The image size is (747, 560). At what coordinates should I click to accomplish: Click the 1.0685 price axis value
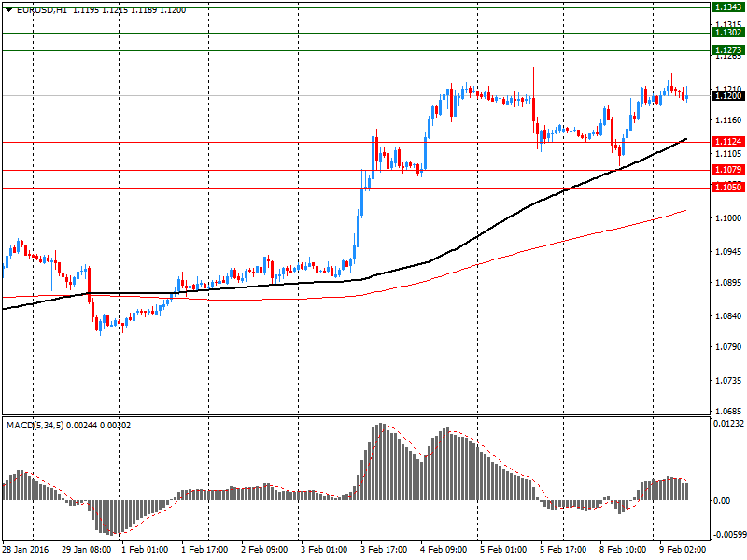728,411
